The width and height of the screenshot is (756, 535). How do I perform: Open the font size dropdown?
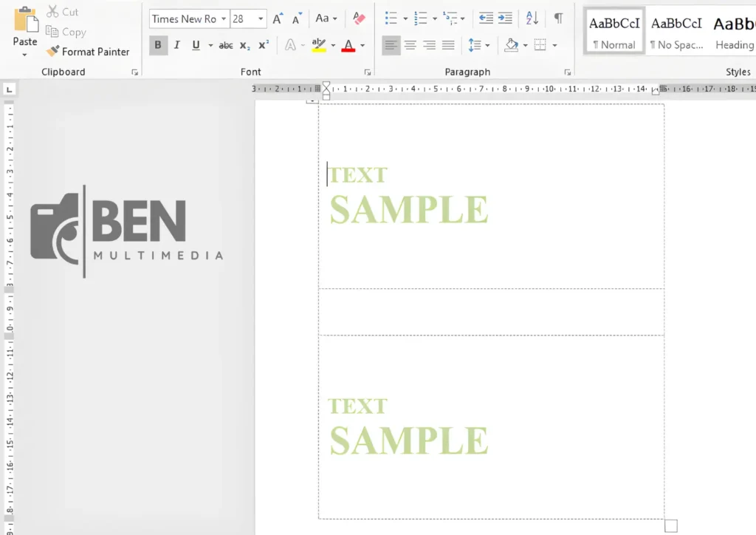point(261,18)
